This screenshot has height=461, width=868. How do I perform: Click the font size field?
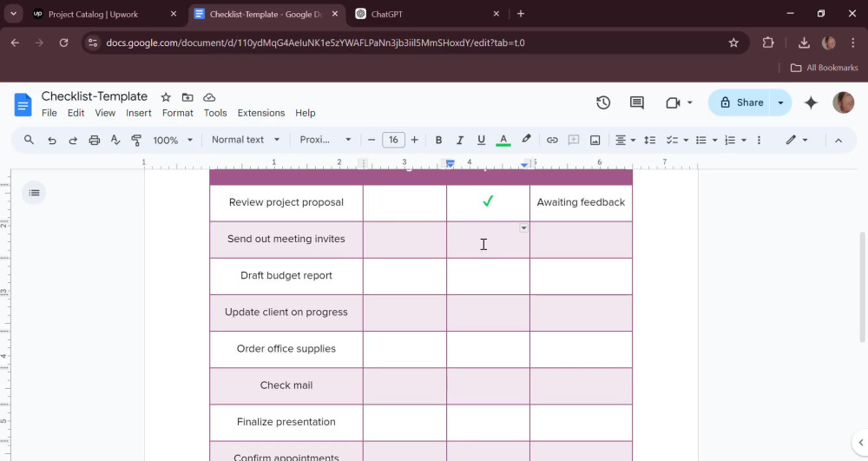[393, 140]
